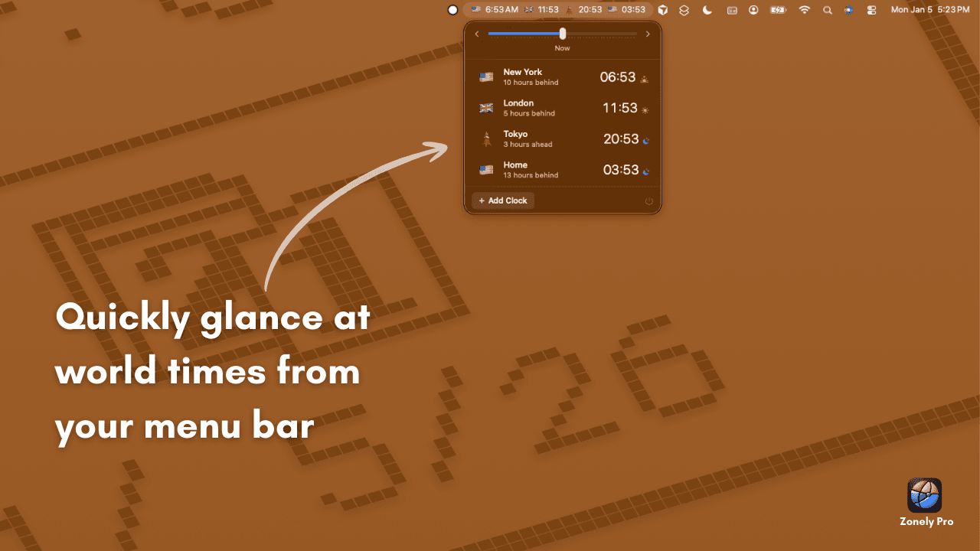Open Spotlight search from the menu bar

point(828,10)
